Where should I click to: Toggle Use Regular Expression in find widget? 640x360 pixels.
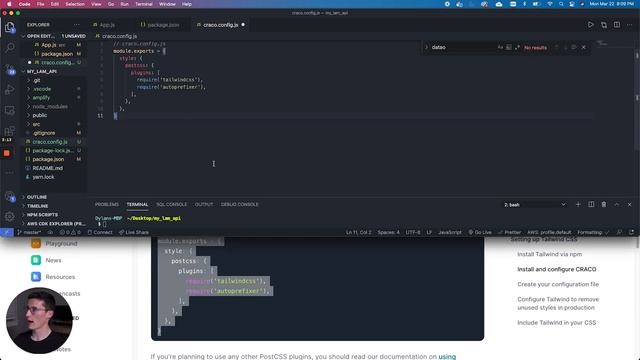point(517,47)
